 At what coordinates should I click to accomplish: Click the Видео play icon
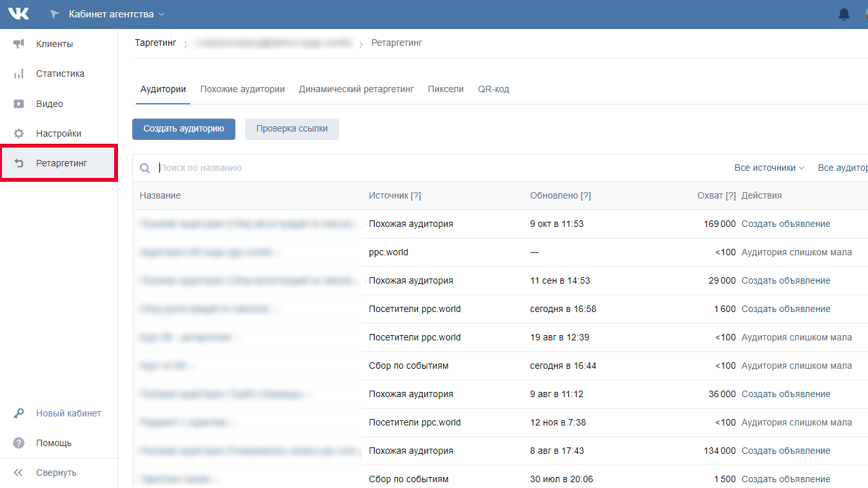(19, 104)
